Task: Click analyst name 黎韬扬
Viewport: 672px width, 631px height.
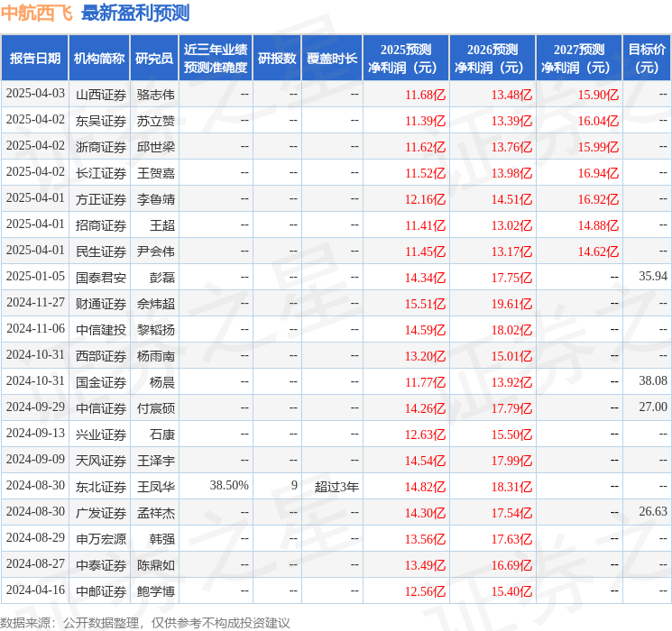Action: (155, 330)
